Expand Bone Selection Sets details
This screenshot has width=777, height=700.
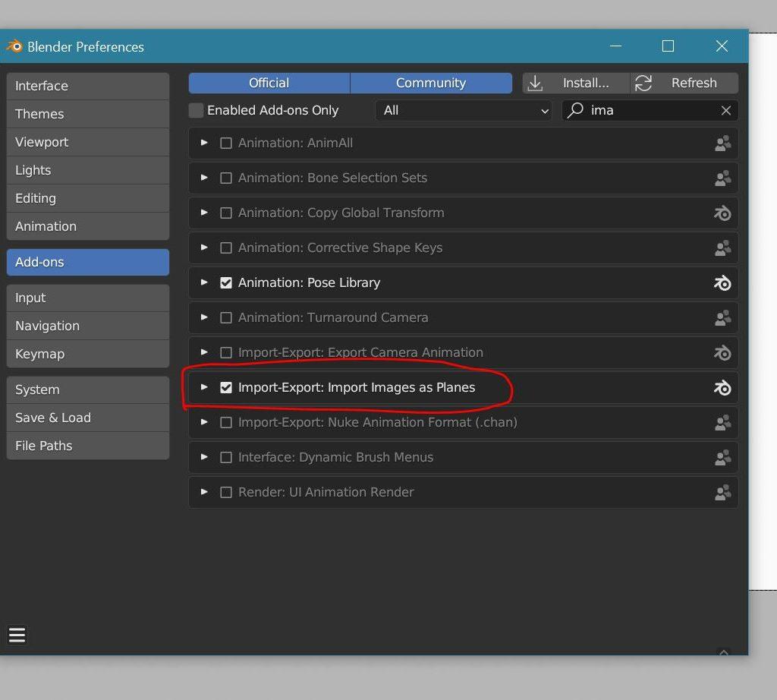[x=204, y=178]
